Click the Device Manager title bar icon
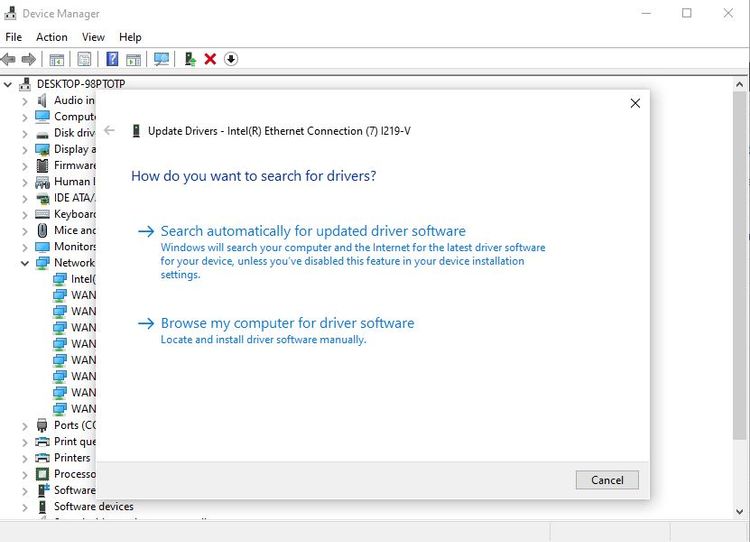Image resolution: width=750 pixels, height=542 pixels. pos(10,13)
